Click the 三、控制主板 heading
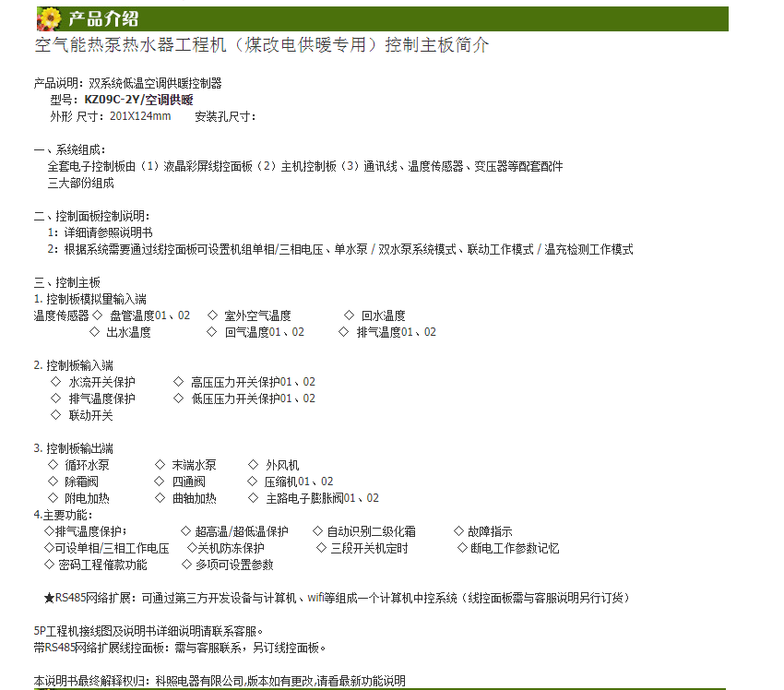 tap(67, 282)
